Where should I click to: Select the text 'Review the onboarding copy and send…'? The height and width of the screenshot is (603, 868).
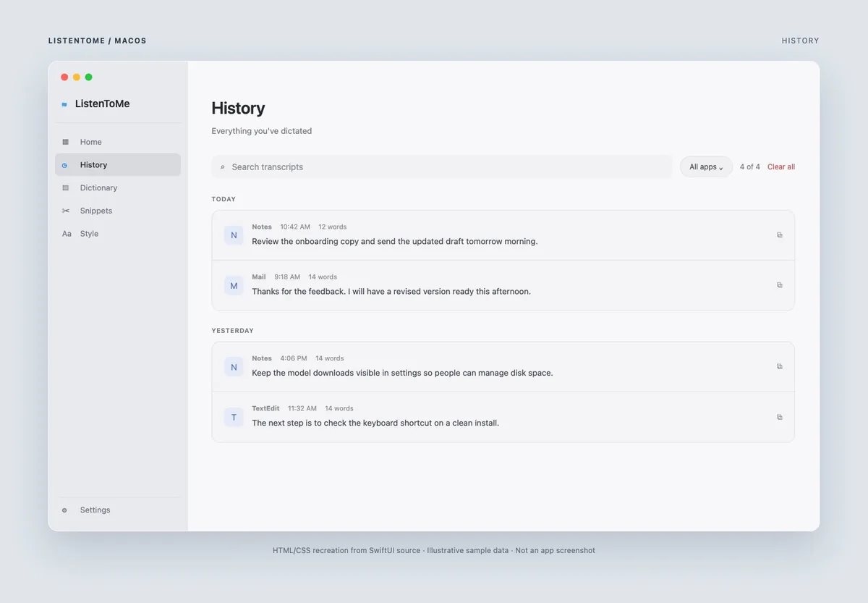(395, 241)
